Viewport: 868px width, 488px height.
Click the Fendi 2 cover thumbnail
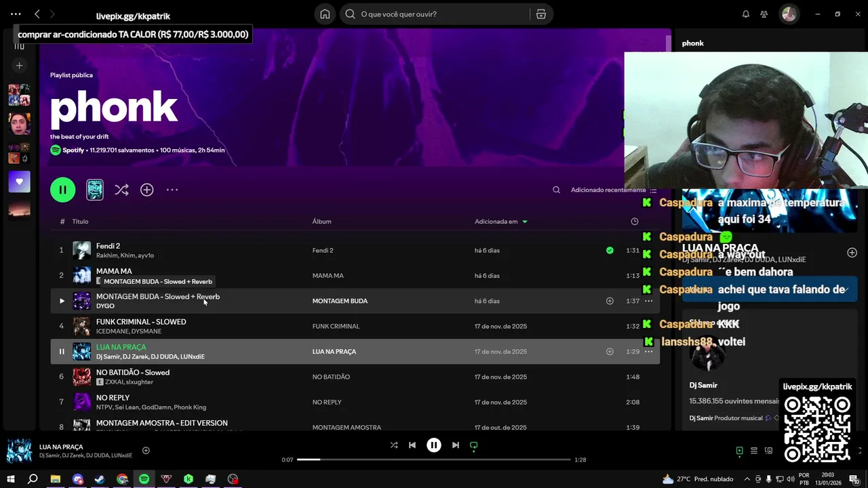tap(81, 250)
